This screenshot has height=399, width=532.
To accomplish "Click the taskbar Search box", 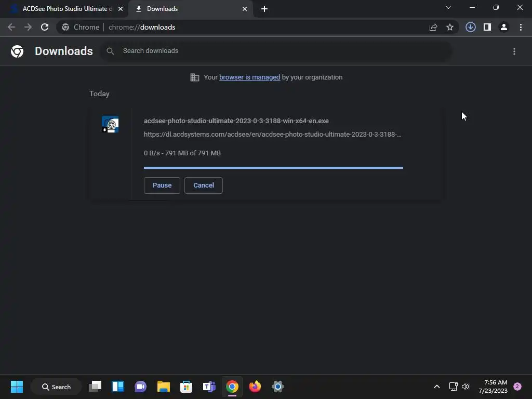I will click(x=56, y=387).
